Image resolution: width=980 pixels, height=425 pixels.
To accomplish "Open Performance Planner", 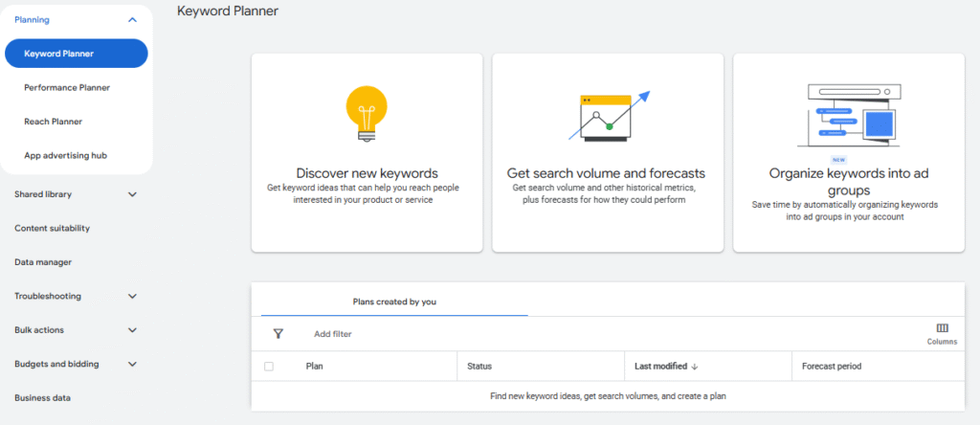I will pyautogui.click(x=67, y=87).
